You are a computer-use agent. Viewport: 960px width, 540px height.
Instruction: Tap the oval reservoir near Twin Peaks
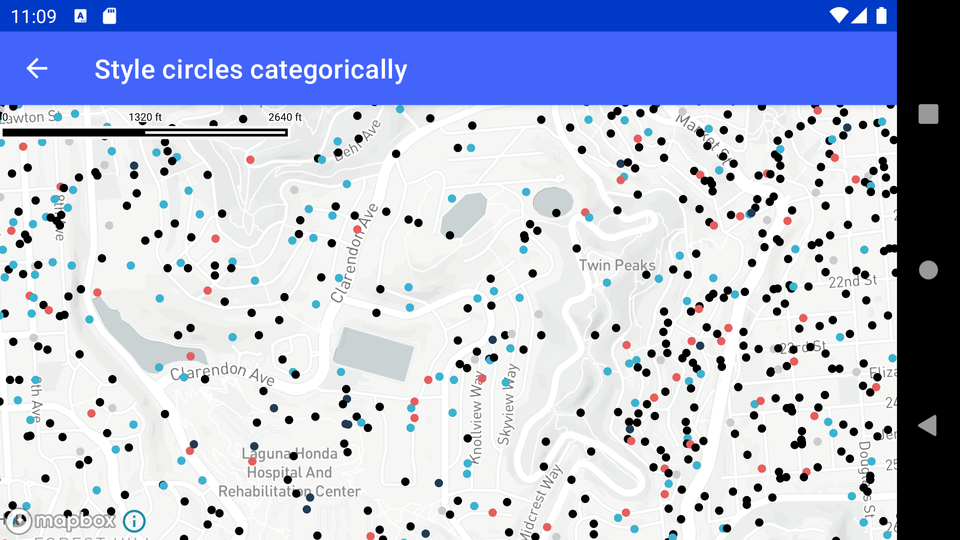tap(553, 202)
